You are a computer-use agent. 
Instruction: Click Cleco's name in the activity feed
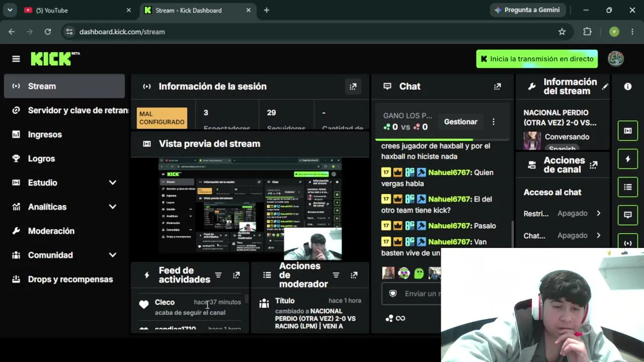coord(165,302)
